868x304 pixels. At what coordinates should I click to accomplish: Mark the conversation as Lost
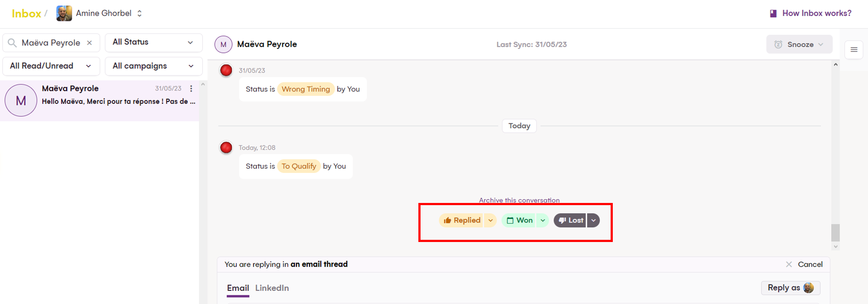(571, 220)
